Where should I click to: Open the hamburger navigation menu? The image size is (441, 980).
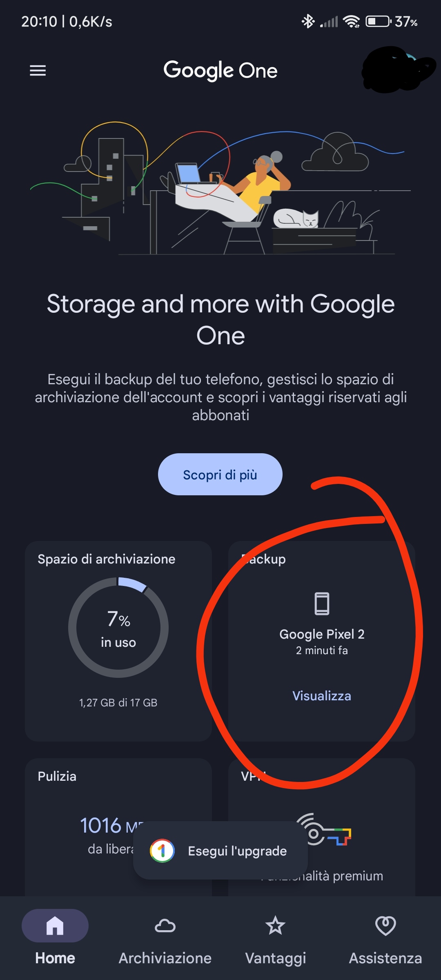38,71
